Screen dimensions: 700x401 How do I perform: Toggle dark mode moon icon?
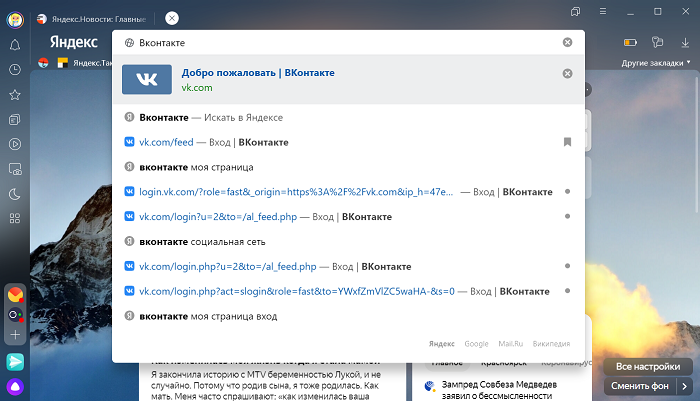tap(15, 194)
